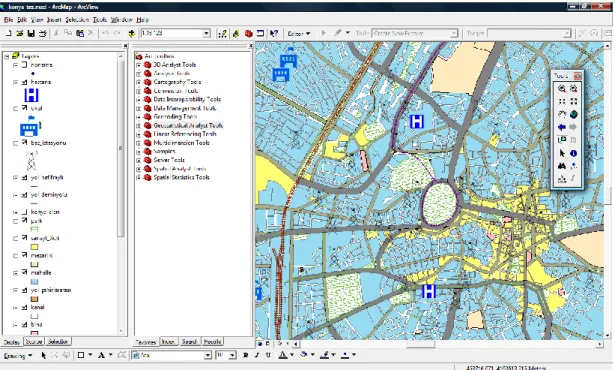Image resolution: width=615 pixels, height=370 pixels.
Task: Expand the 3D Analyst Tools toolbox
Action: (x=138, y=65)
